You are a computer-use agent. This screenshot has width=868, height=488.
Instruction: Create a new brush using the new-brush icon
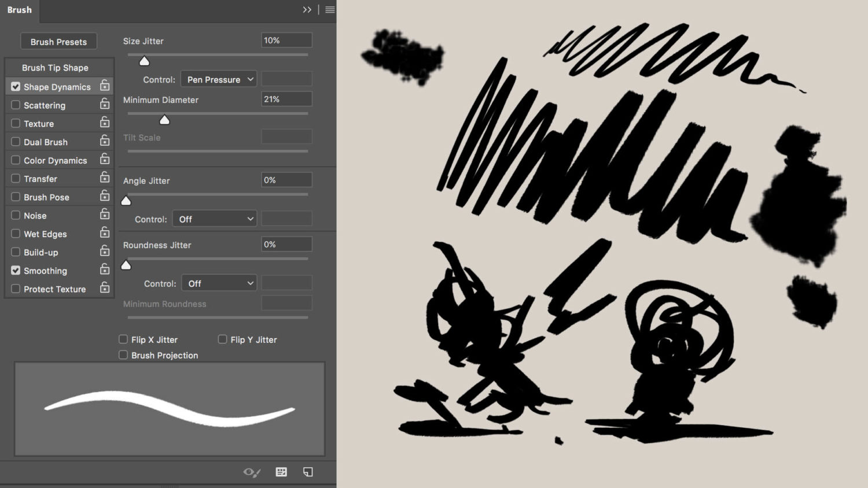307,472
